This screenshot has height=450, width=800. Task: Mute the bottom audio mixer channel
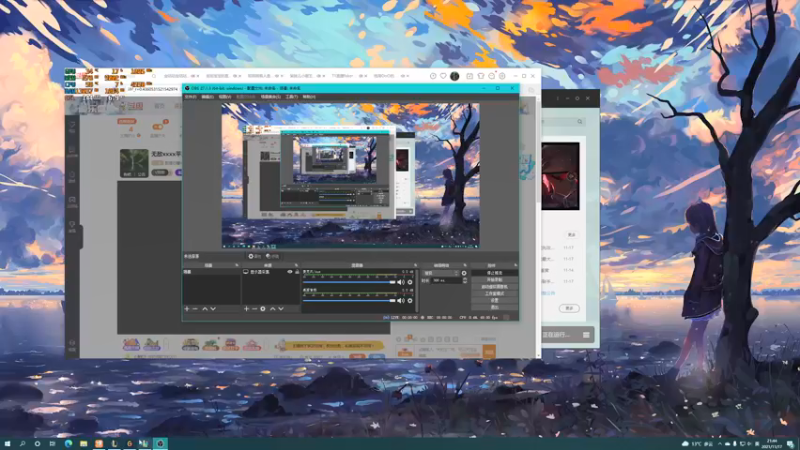tap(401, 301)
